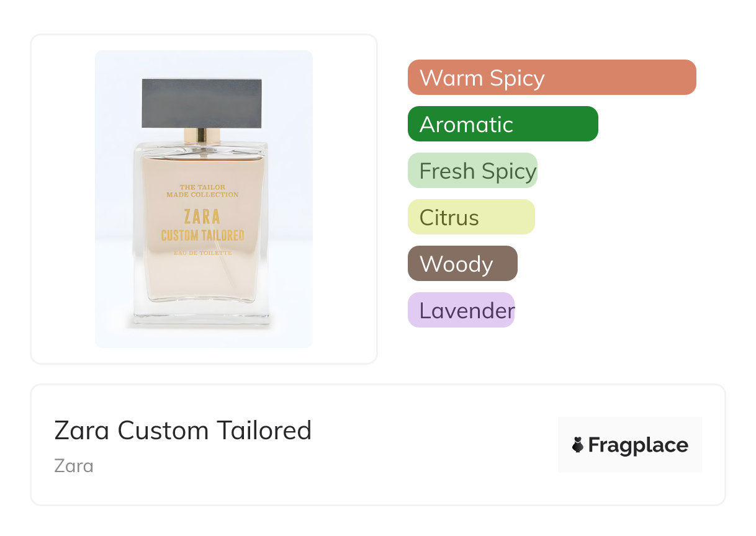
Task: Click the brown Woody accord bar
Action: [x=462, y=264]
